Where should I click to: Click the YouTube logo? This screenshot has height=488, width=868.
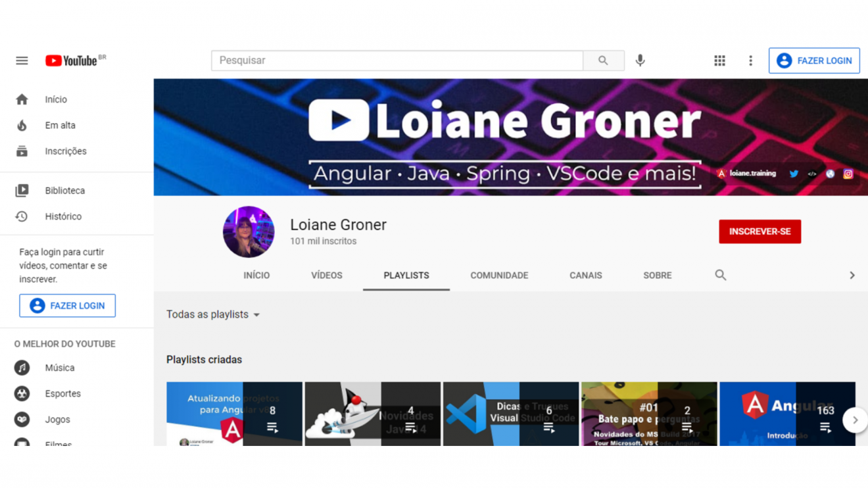click(x=75, y=61)
